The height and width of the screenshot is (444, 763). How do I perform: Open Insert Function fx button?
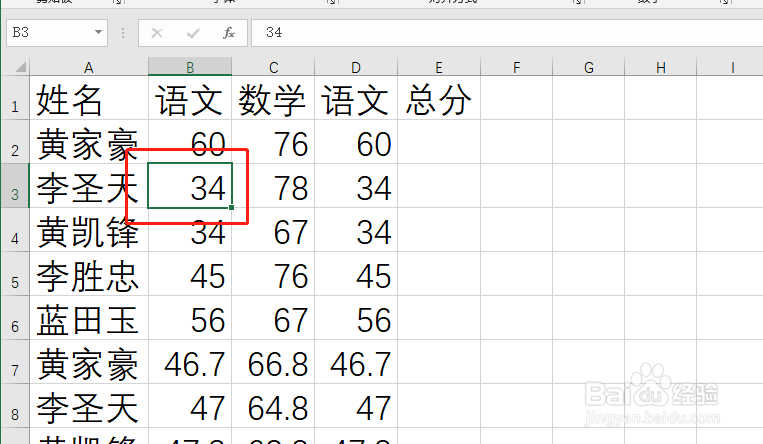(x=229, y=33)
